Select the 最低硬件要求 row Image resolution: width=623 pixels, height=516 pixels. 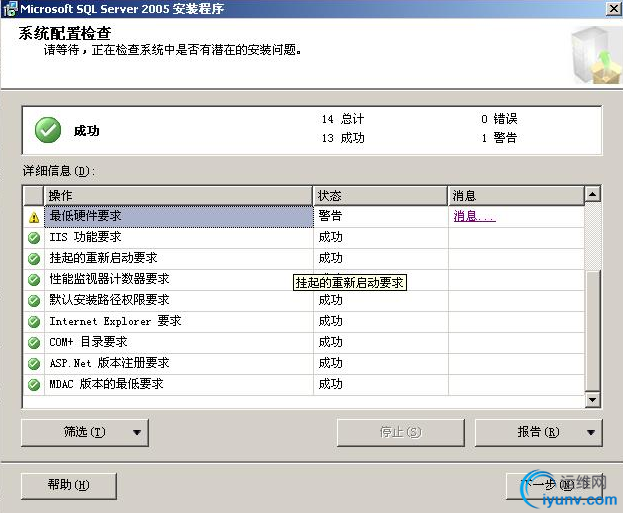pos(304,216)
